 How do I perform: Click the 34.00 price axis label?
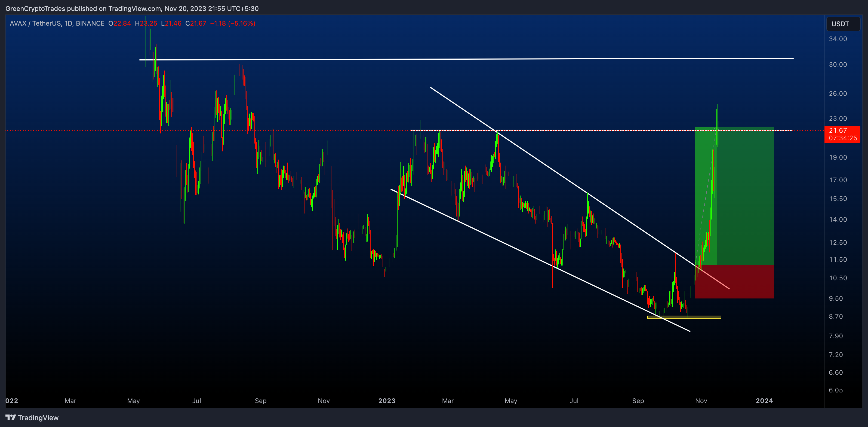[838, 39]
